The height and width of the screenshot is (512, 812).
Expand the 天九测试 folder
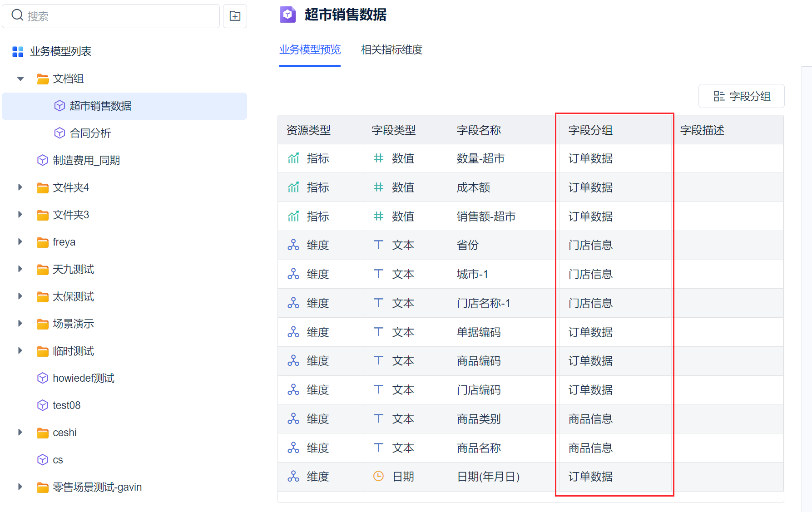(x=20, y=269)
